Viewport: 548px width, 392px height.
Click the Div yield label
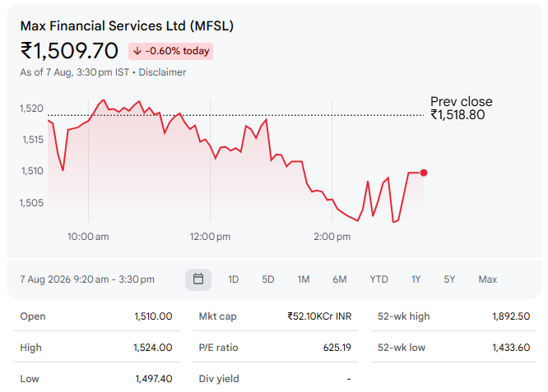(219, 379)
